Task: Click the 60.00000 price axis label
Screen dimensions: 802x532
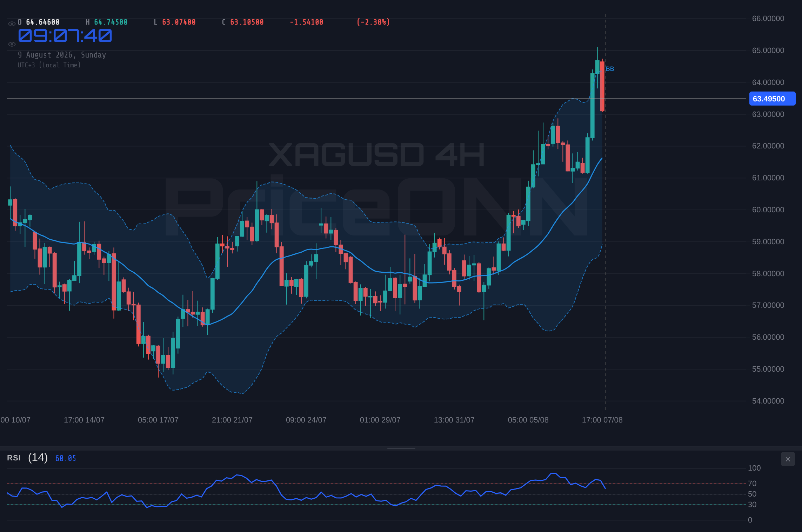Action: (x=768, y=210)
